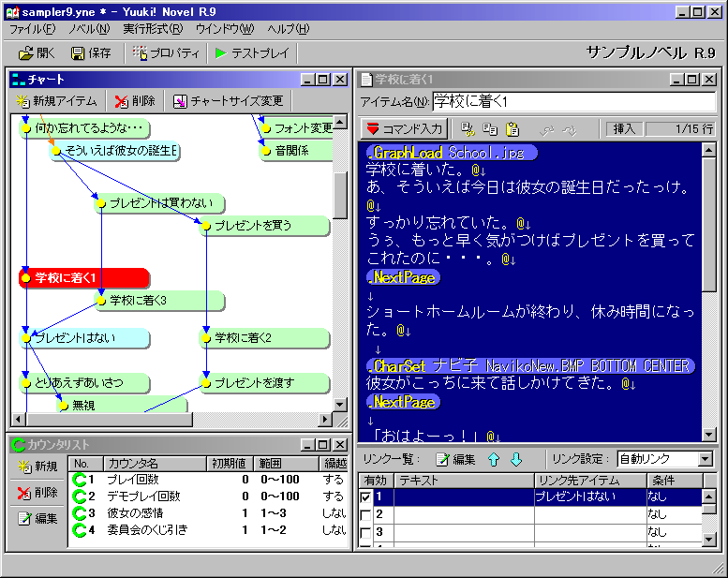Click 編集 in the counter list panel

37,519
